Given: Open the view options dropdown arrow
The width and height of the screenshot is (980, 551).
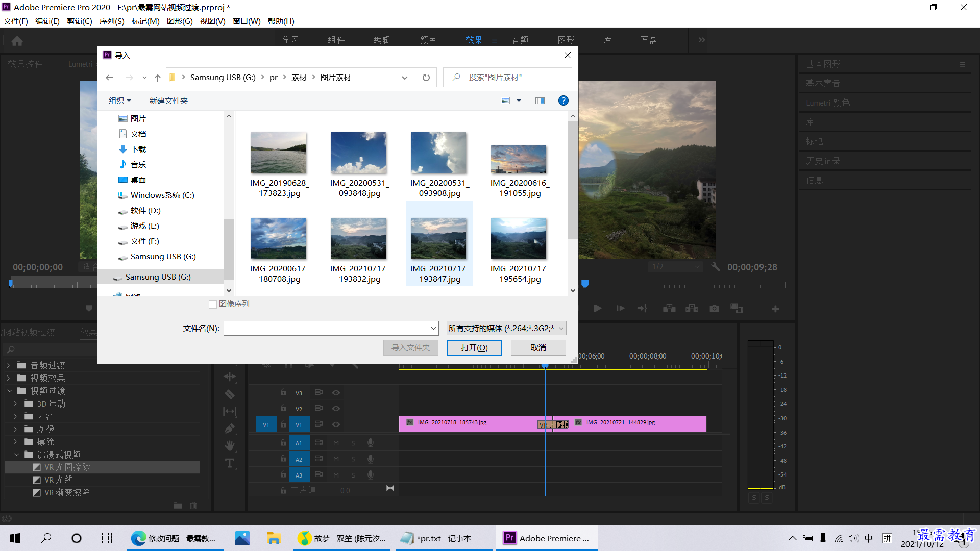Looking at the screenshot, I should pos(519,101).
